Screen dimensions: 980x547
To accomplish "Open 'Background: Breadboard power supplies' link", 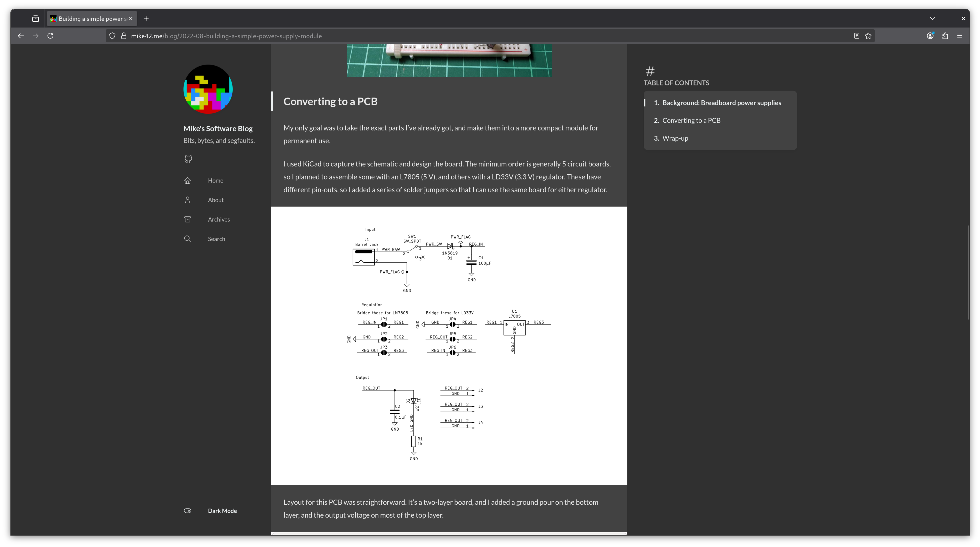I will point(721,103).
